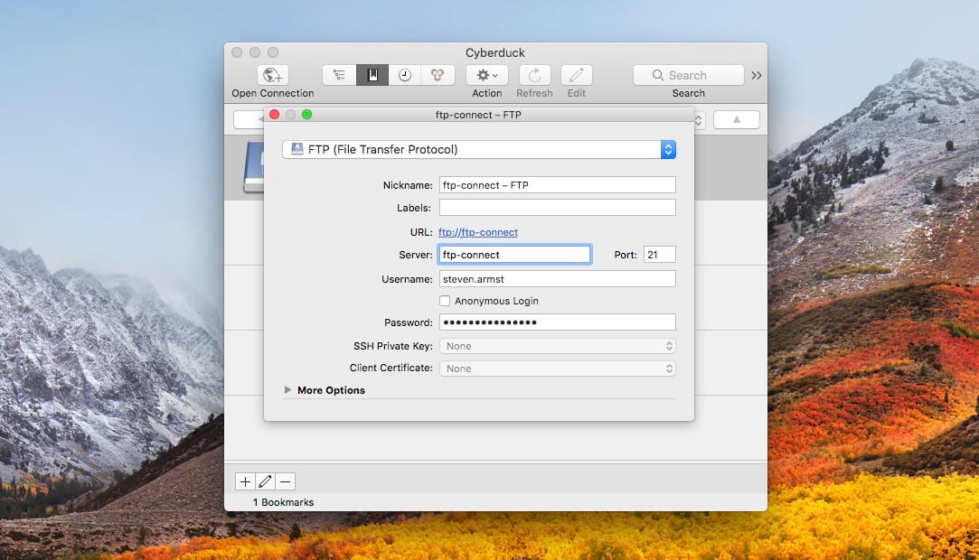Click the Port field

click(x=660, y=255)
